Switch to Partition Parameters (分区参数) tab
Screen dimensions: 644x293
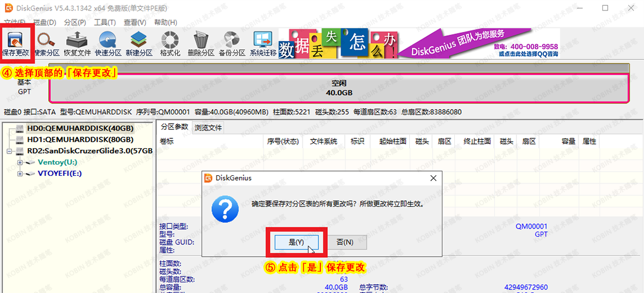(x=174, y=127)
